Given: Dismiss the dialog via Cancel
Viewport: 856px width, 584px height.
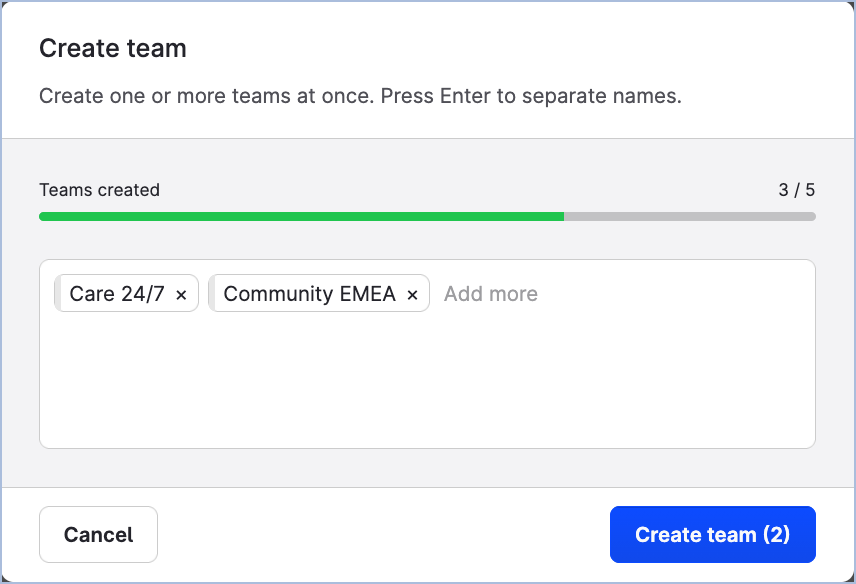Looking at the screenshot, I should [x=98, y=534].
